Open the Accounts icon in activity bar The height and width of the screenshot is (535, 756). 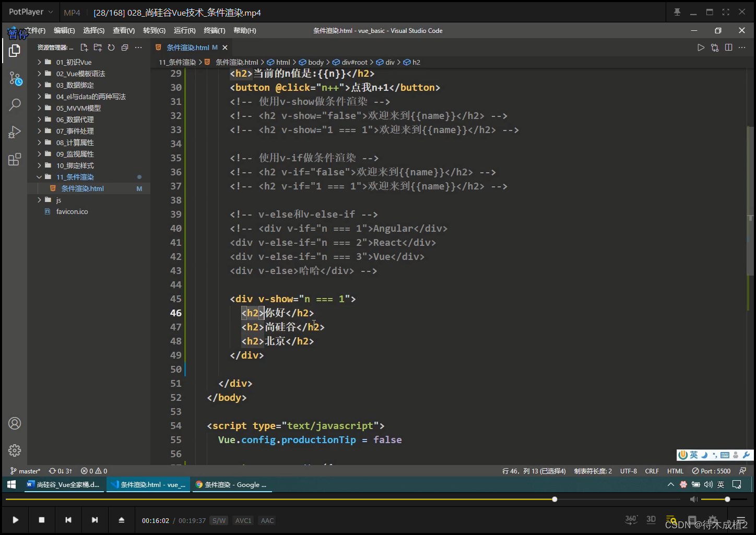point(15,423)
